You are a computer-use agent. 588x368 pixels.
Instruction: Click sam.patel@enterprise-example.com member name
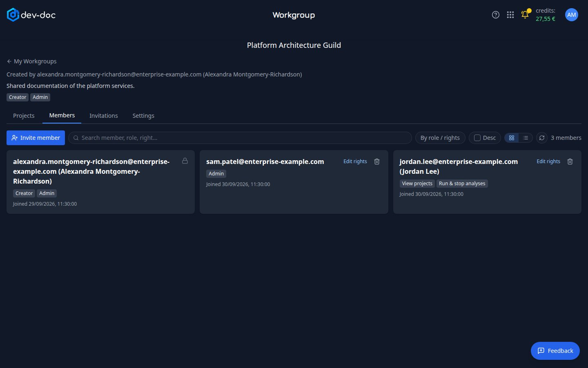point(265,162)
